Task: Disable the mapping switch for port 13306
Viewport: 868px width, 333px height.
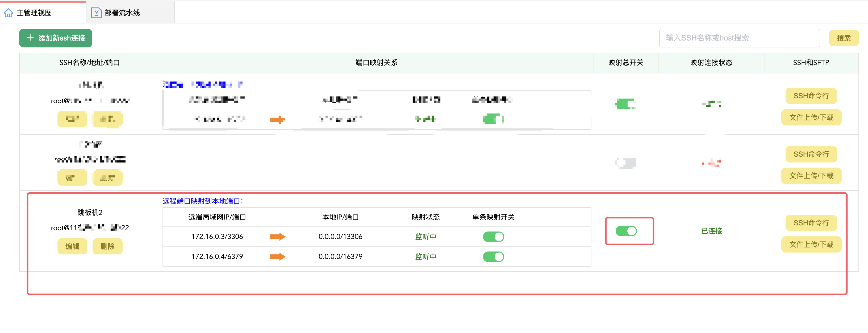Action: tap(493, 237)
